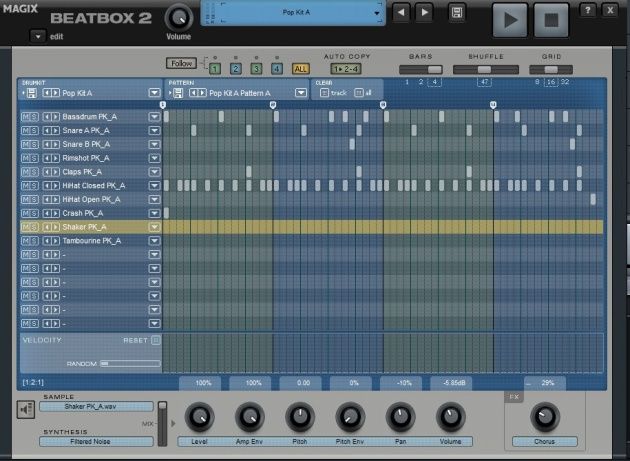630x461 pixels.
Task: Open Crash PK_A track dropdown
Action: (x=154, y=213)
